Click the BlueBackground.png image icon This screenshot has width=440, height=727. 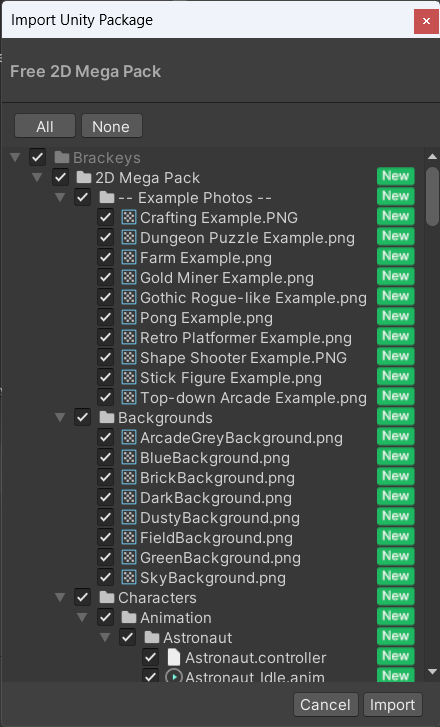point(128,457)
